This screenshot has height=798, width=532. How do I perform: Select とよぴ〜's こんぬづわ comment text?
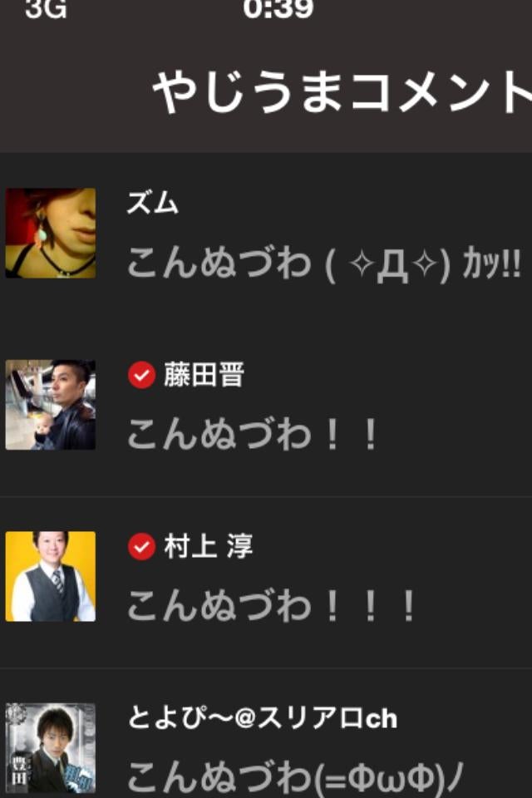[295, 778]
